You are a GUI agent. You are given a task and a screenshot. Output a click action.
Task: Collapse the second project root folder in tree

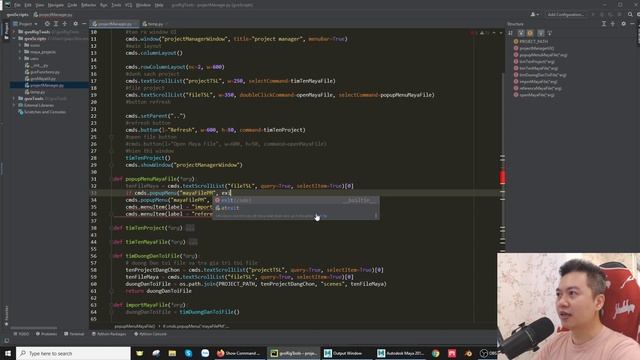[x=14, y=39]
